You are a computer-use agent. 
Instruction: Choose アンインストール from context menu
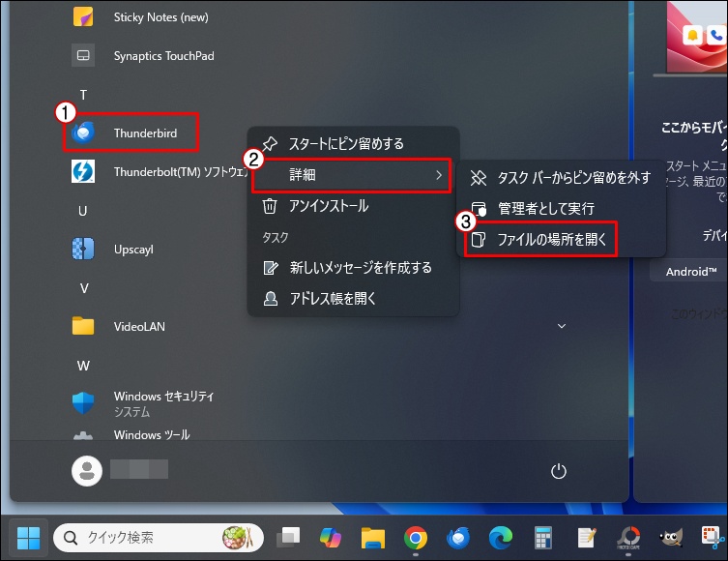click(353, 206)
